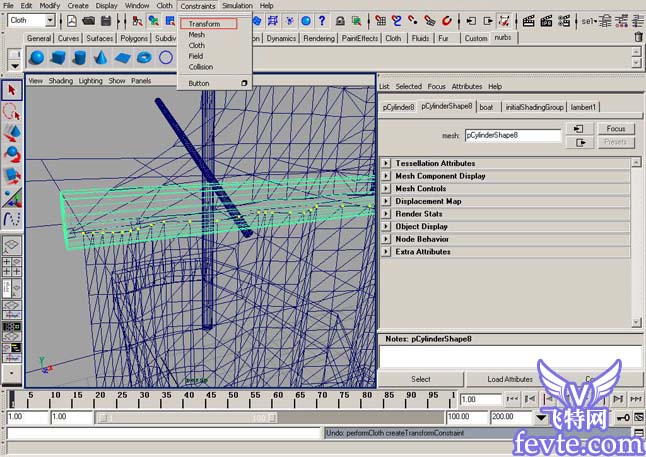Click the current time field 1.00
This screenshot has width=646, height=457.
(480, 399)
